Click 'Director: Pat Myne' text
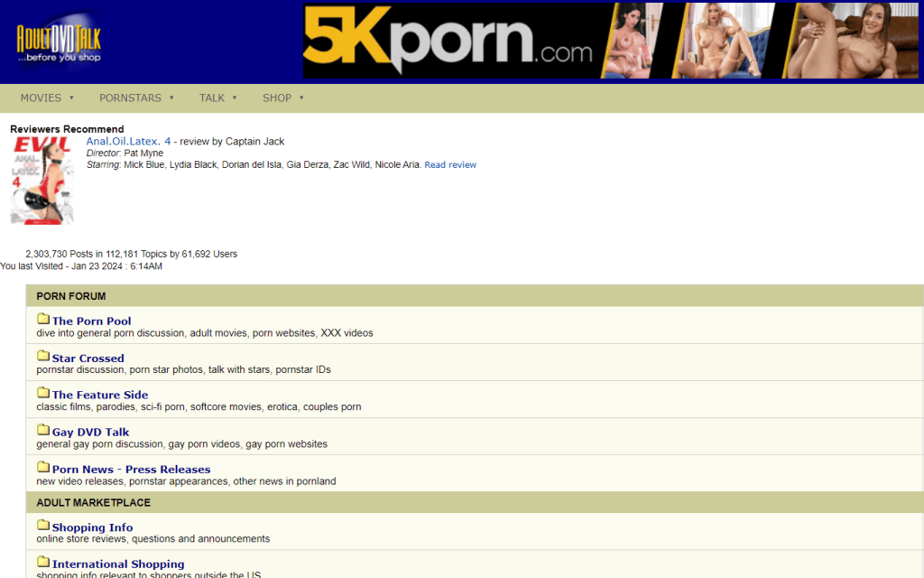Image resolution: width=924 pixels, height=578 pixels. (x=125, y=154)
